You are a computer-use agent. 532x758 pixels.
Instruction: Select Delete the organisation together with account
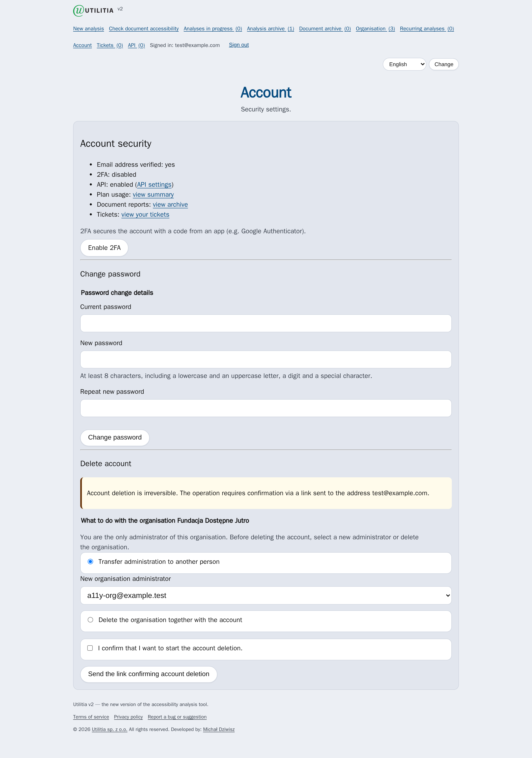click(90, 620)
